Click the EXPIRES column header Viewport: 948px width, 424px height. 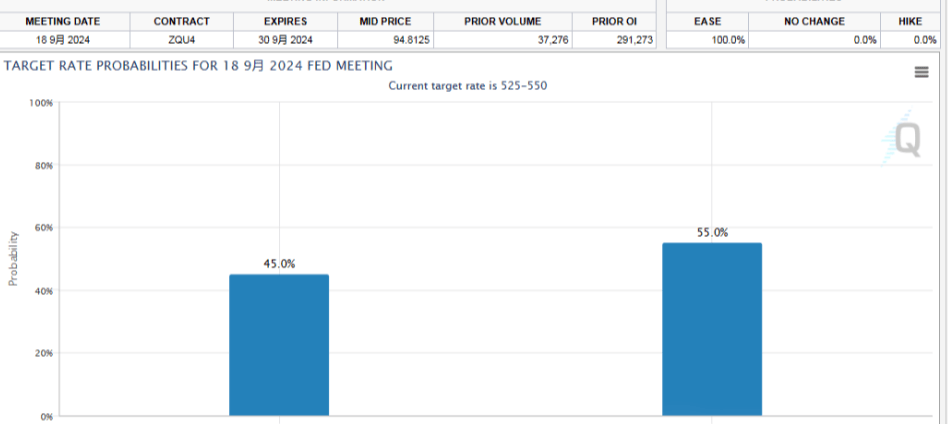(x=285, y=21)
